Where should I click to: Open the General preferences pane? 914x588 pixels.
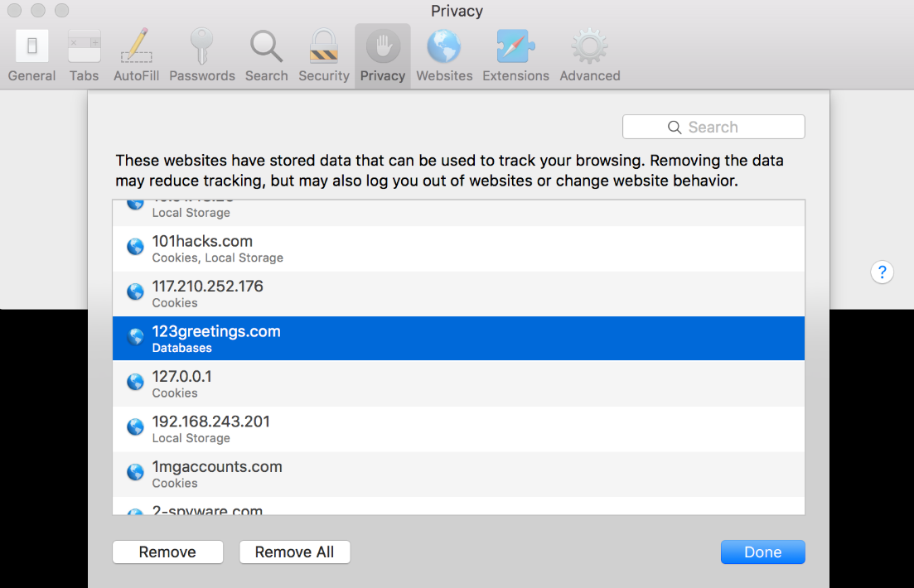(x=31, y=56)
